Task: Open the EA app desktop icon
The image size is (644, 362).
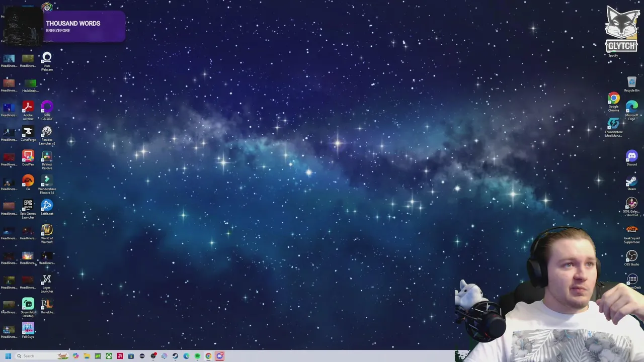Action: coord(28,184)
